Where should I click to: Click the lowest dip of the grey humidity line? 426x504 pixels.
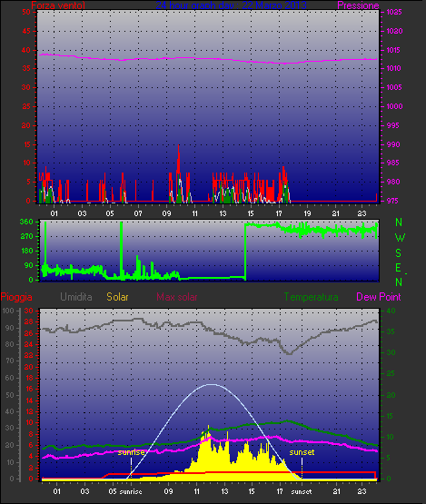290,353
